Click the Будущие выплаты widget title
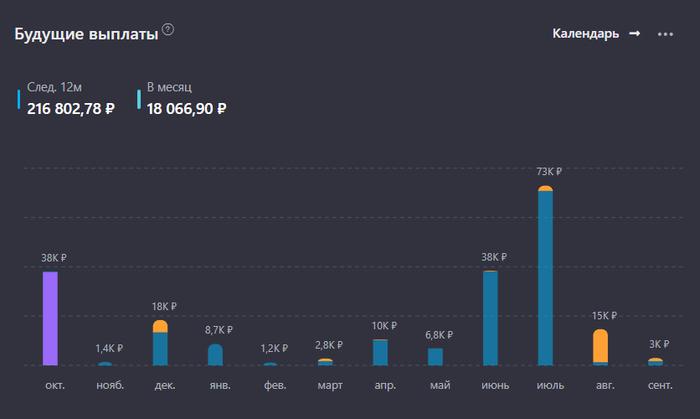700x419 pixels. tap(86, 35)
